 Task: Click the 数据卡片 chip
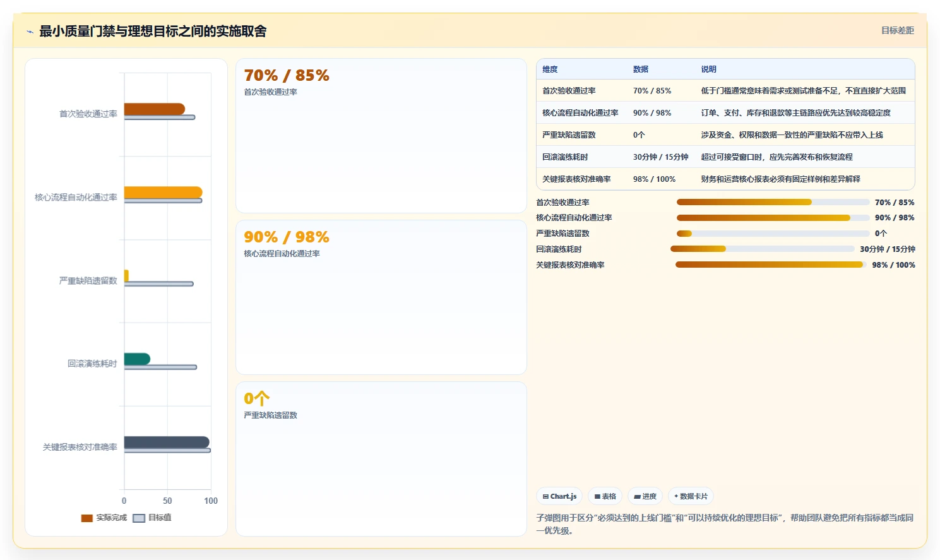tap(691, 496)
